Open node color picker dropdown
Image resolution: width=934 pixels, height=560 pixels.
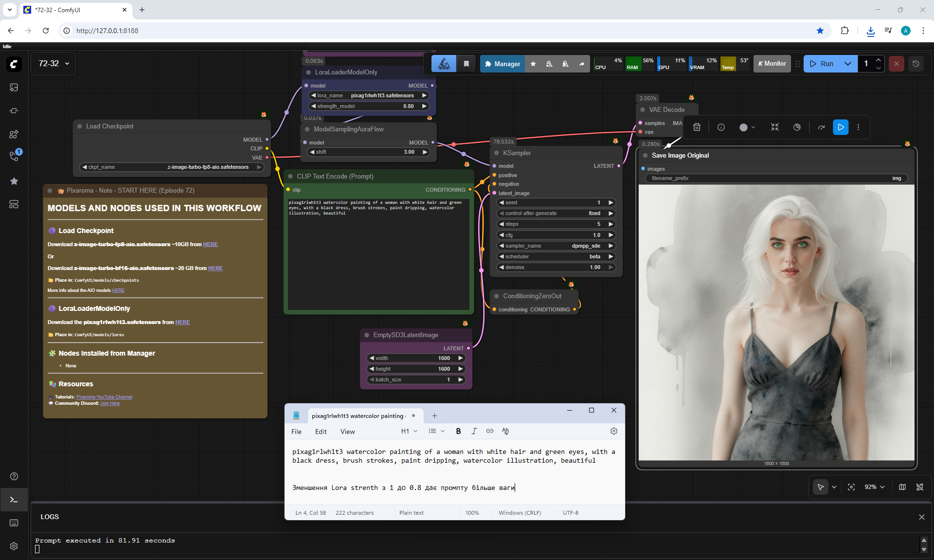point(747,127)
